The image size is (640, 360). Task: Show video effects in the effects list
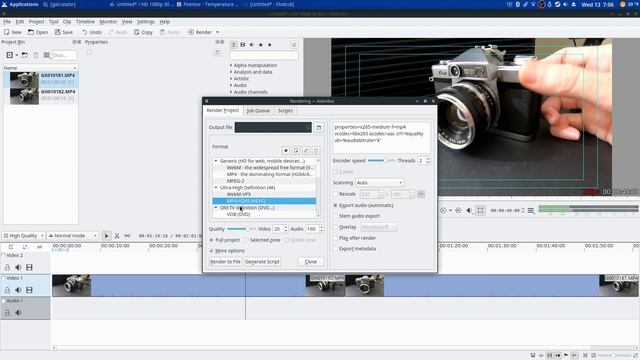pyautogui.click(x=242, y=44)
